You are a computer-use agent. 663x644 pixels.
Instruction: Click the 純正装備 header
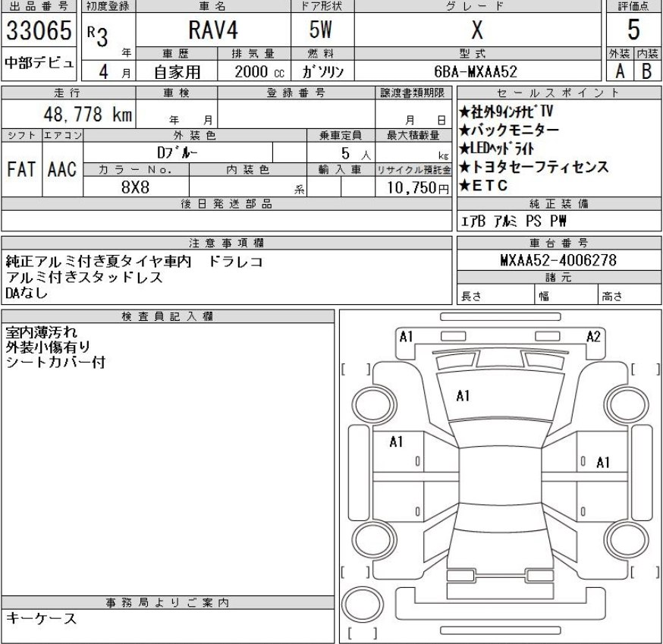click(x=558, y=203)
